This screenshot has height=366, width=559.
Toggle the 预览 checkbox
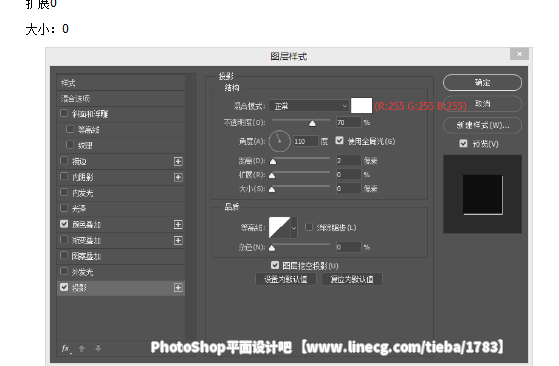point(463,144)
